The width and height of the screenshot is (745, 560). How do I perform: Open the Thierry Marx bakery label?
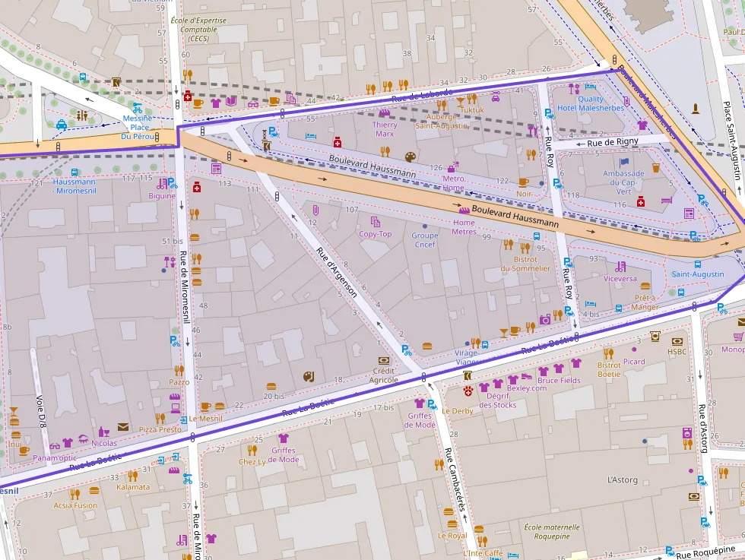385,129
